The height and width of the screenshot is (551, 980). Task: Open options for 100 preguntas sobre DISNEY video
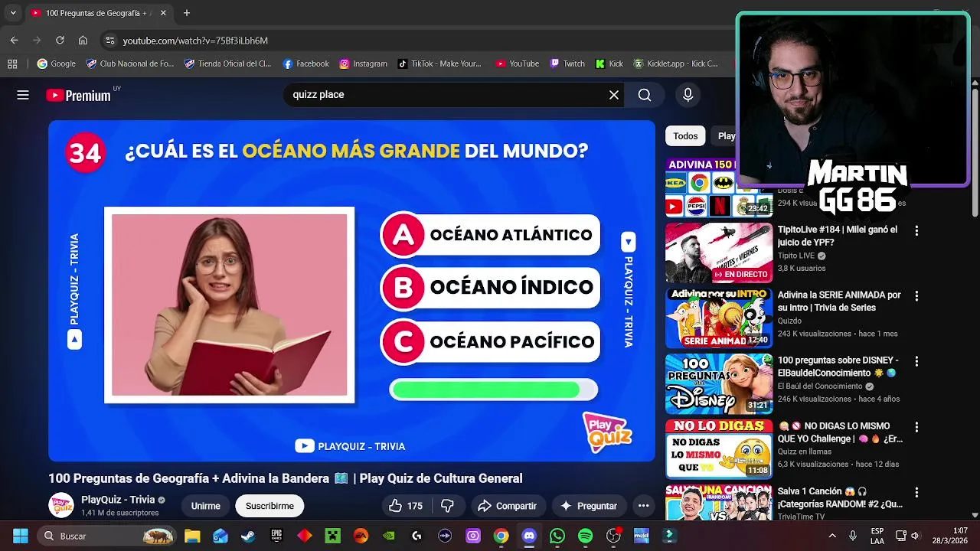pos(916,361)
